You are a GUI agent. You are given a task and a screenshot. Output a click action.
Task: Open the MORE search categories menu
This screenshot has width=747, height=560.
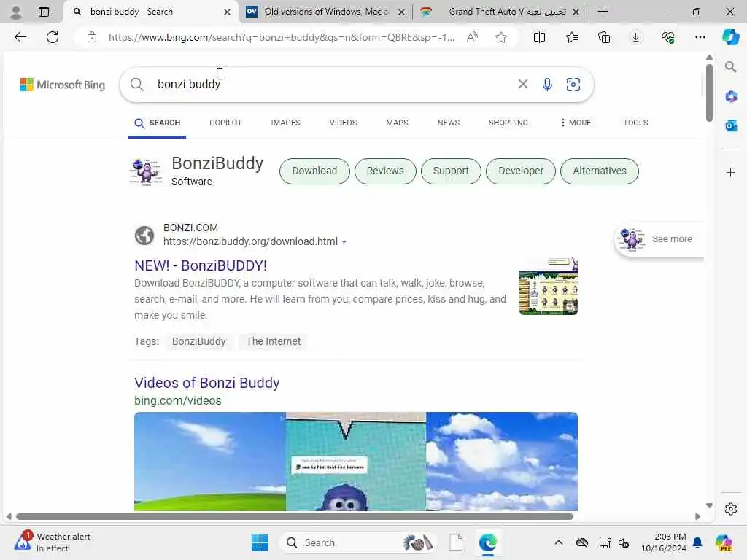(576, 122)
